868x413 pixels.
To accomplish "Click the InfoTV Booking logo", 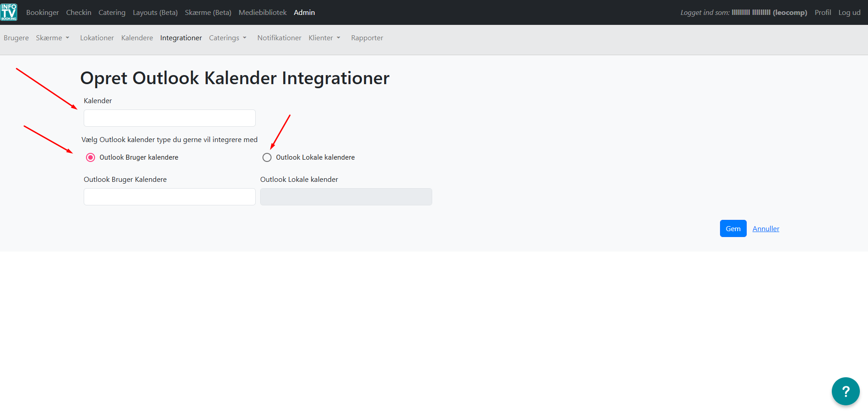I will [9, 12].
